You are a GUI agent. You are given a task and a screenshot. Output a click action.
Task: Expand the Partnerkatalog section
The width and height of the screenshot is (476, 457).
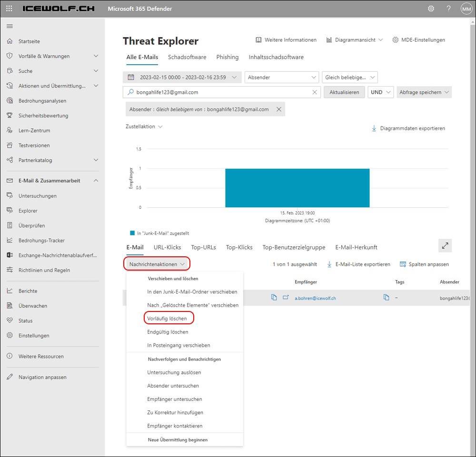[x=96, y=160]
